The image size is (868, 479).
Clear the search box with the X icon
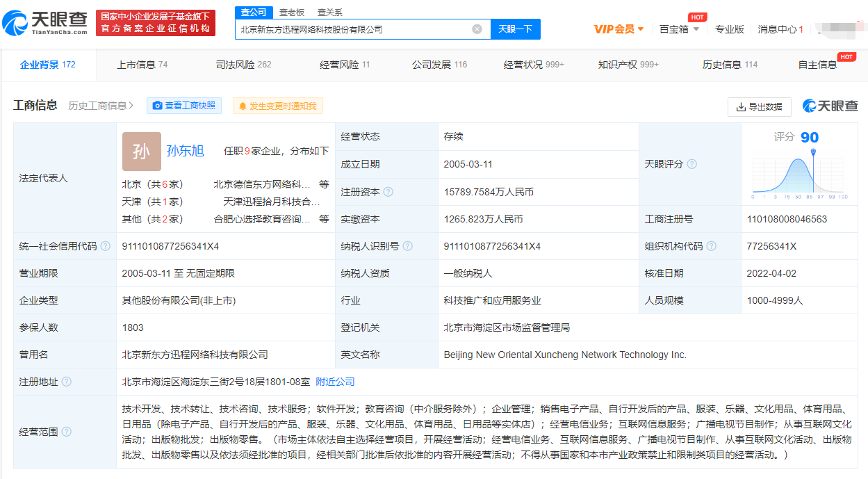coord(477,29)
